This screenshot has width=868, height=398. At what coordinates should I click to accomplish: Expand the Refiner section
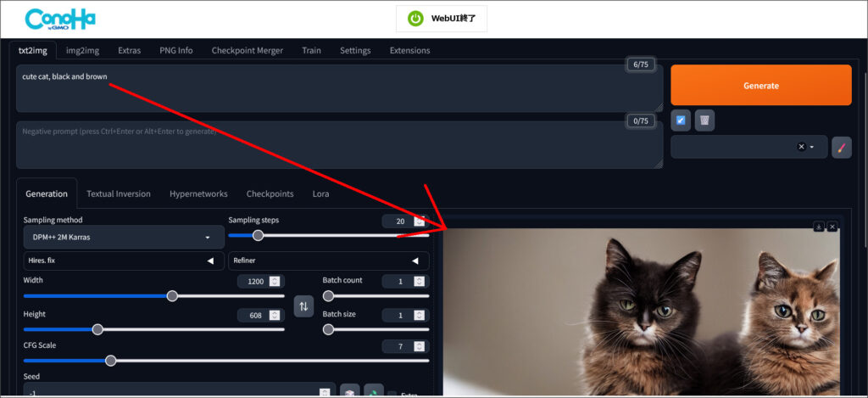(328, 261)
